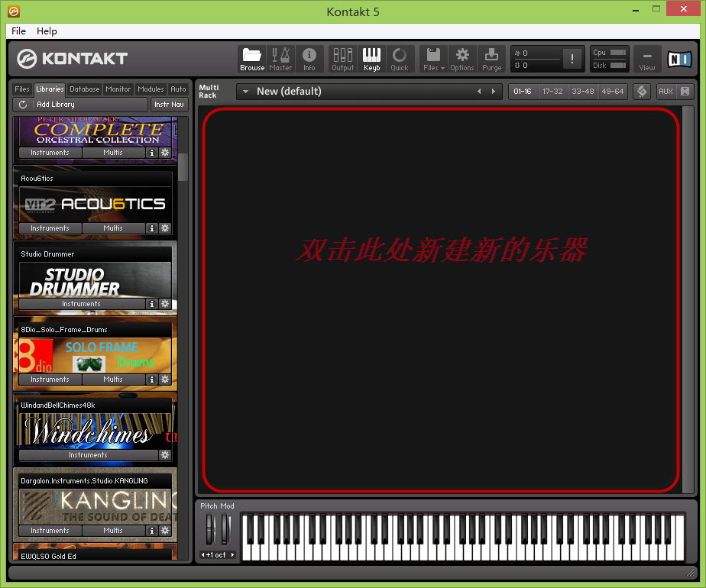706x588 pixels.
Task: Click the Native Instruments NI logo
Action: [x=679, y=59]
